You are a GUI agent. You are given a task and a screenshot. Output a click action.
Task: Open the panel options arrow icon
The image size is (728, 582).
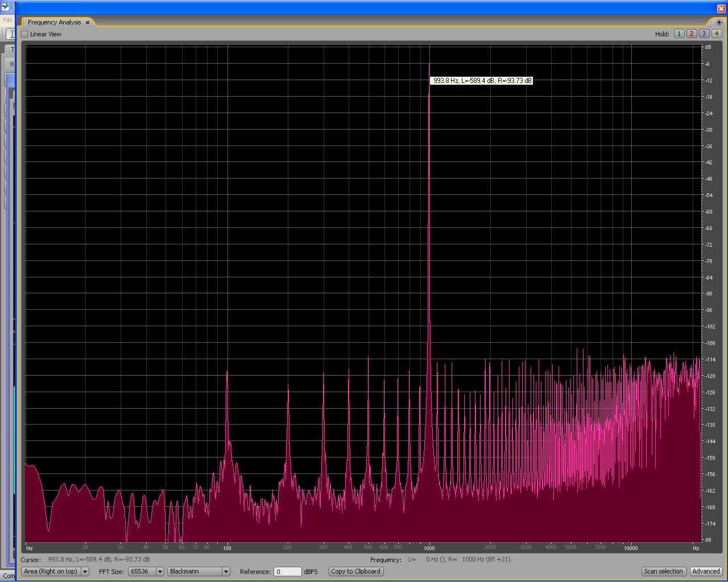coord(719,22)
